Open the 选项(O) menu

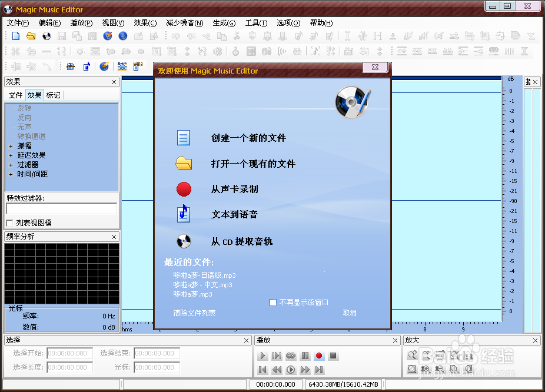(288, 23)
